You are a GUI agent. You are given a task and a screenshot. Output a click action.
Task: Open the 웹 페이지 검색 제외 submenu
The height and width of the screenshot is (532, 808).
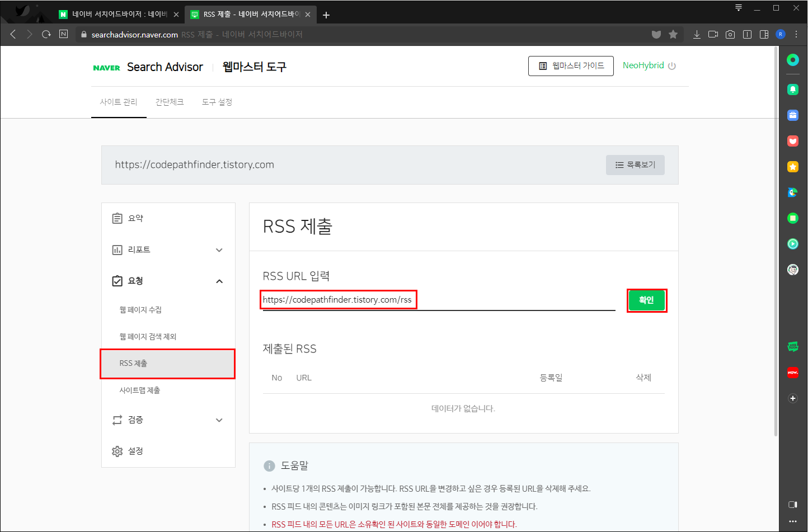[x=148, y=337]
